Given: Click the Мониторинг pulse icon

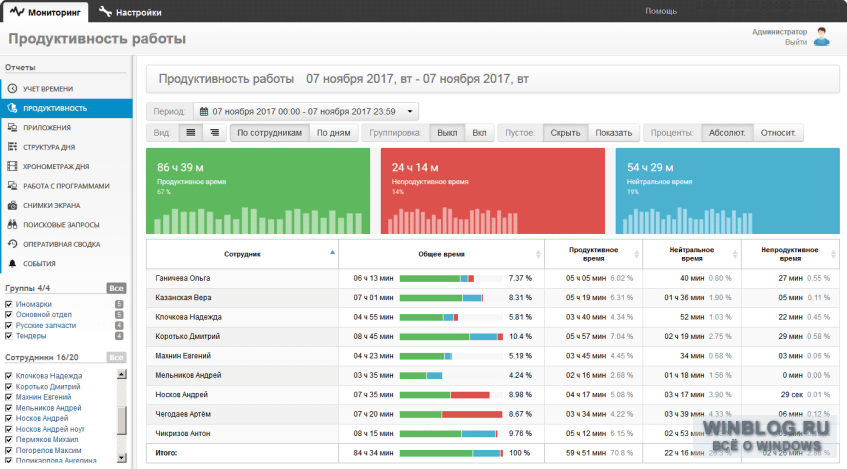Looking at the screenshot, I should tap(17, 11).
